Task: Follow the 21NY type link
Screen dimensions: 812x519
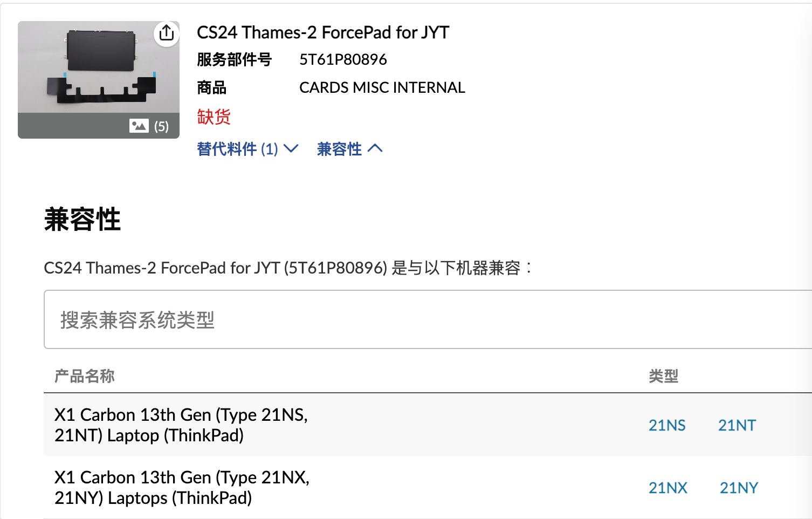Action: click(x=739, y=488)
